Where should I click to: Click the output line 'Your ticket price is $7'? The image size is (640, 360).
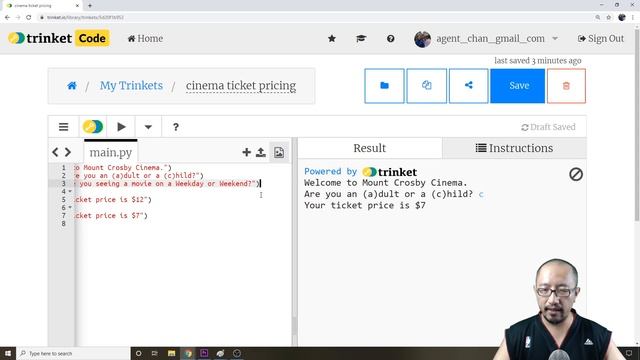[365, 205]
